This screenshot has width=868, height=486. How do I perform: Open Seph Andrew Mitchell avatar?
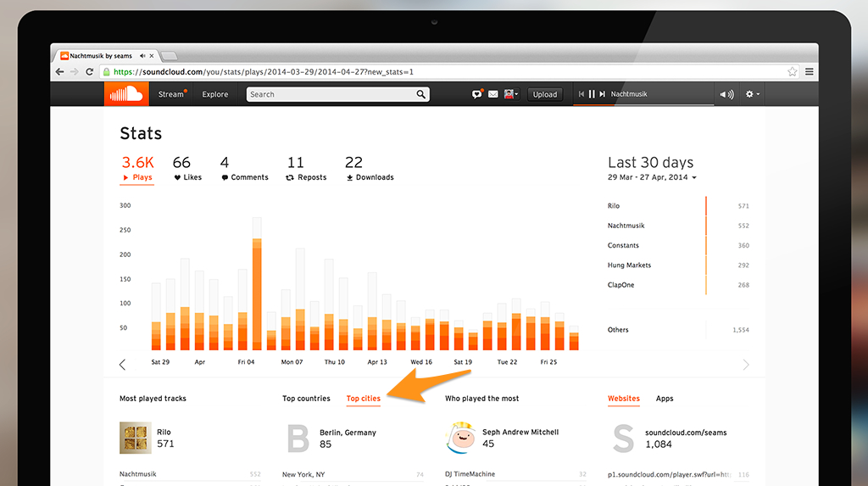(x=460, y=438)
